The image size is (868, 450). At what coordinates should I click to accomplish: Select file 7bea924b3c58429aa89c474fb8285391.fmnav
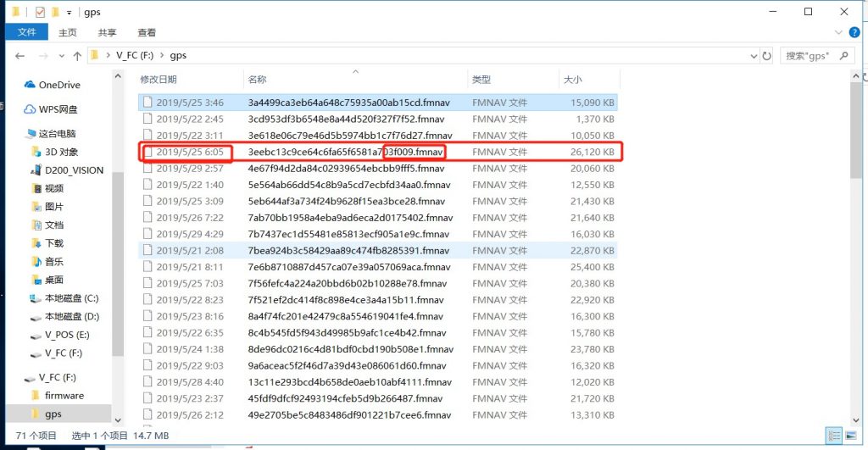point(377,251)
